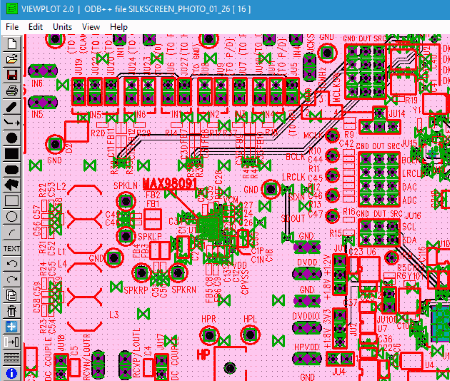Viewport: 450px width, 381px height.
Task: Click the undo arrow icon
Action: click(x=12, y=264)
